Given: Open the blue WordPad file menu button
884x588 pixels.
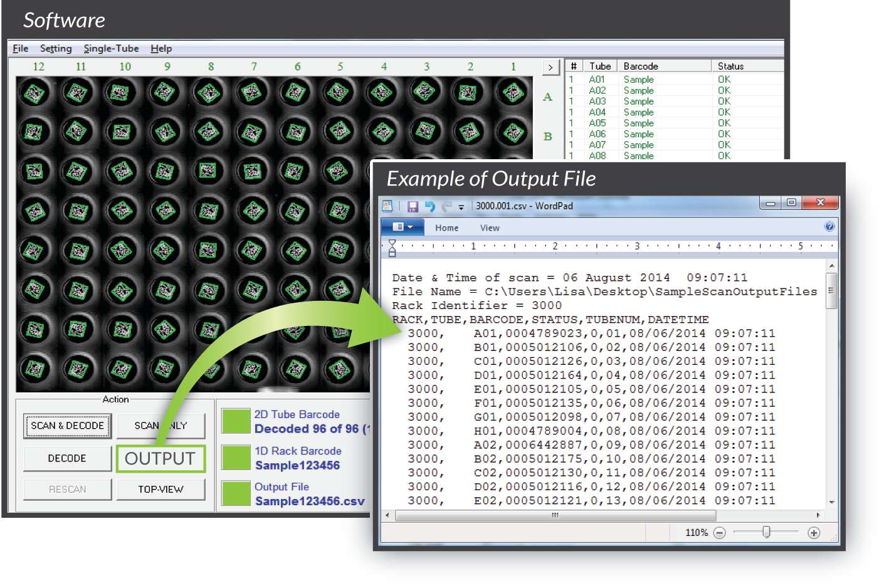Looking at the screenshot, I should (x=403, y=227).
